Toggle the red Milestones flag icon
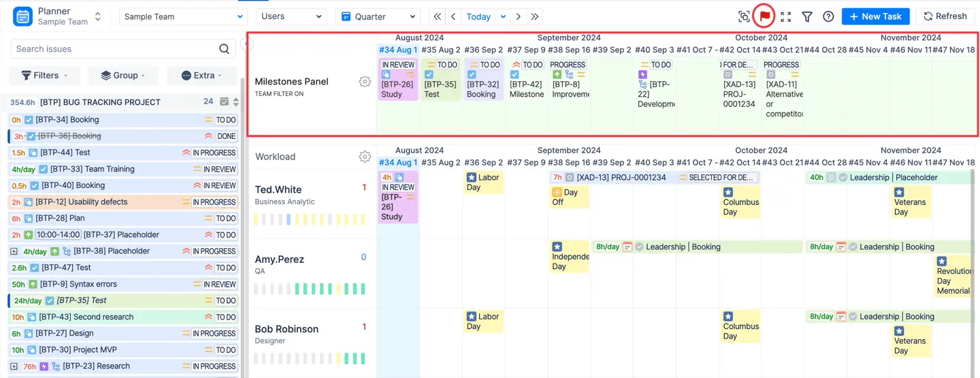980x378 pixels. coord(765,16)
